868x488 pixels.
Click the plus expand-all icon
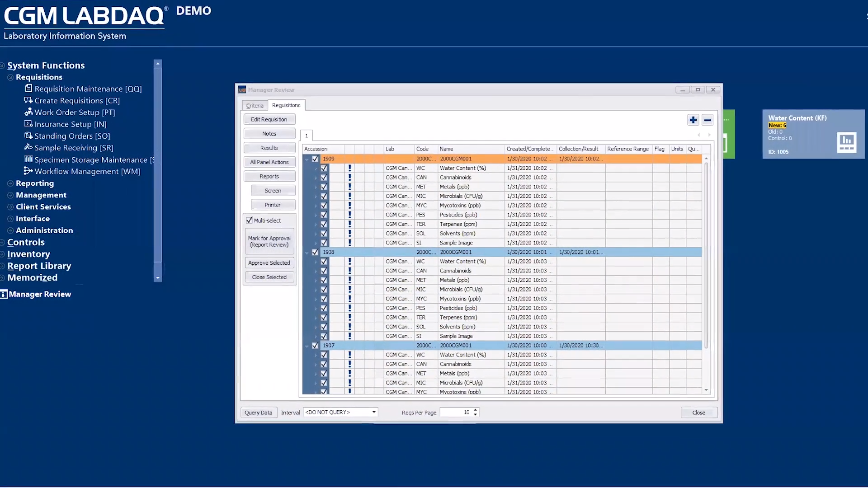693,120
